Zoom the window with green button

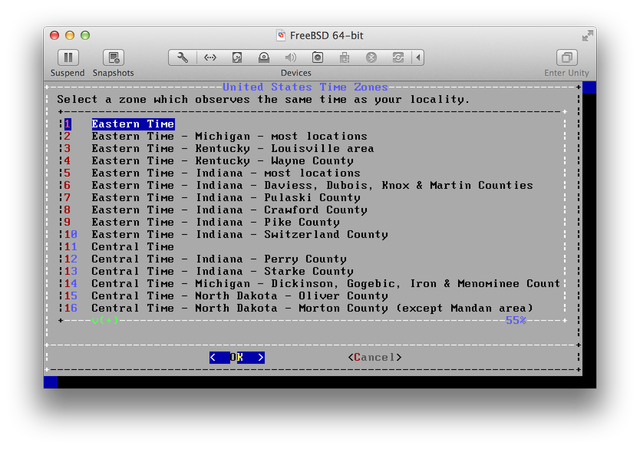coord(85,36)
